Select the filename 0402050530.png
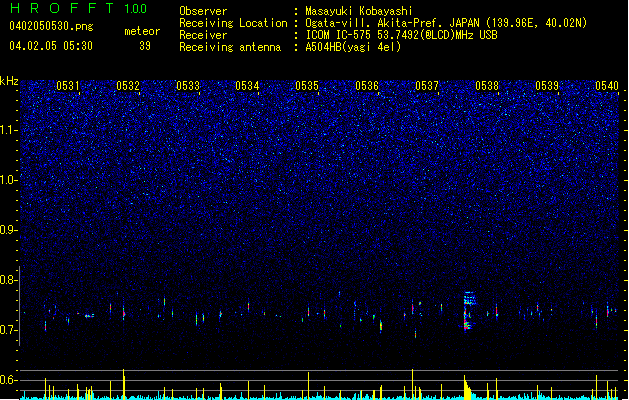The width and height of the screenshot is (629, 400). (51, 27)
